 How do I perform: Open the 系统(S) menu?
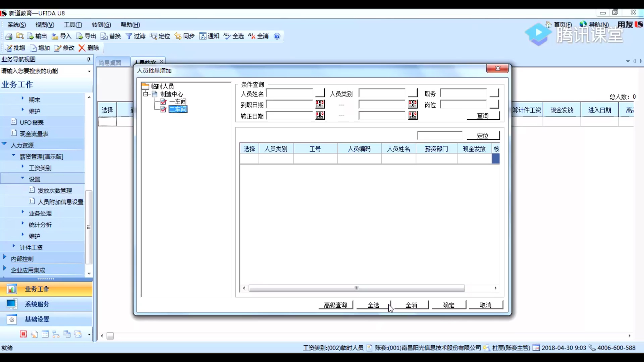17,25
